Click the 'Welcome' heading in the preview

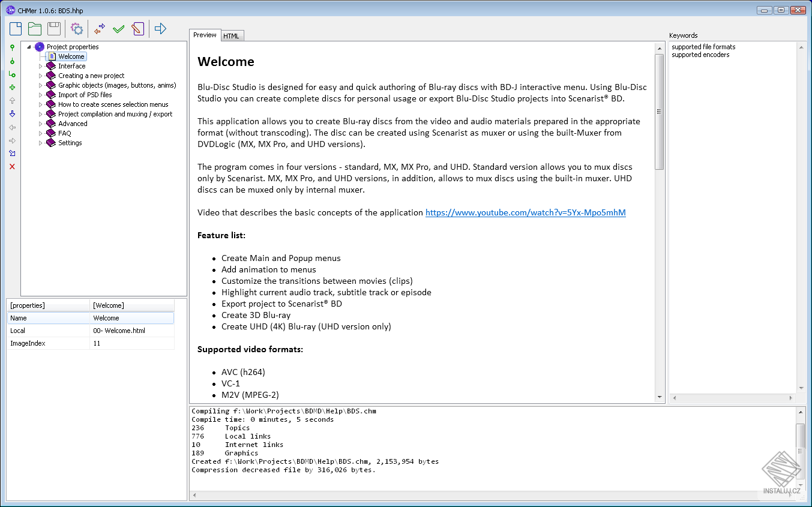226,62
